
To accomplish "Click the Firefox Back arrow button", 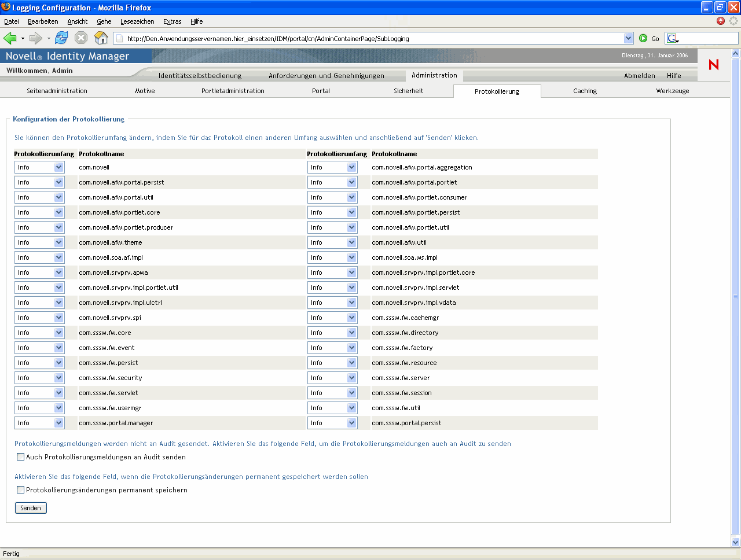I will (x=10, y=38).
